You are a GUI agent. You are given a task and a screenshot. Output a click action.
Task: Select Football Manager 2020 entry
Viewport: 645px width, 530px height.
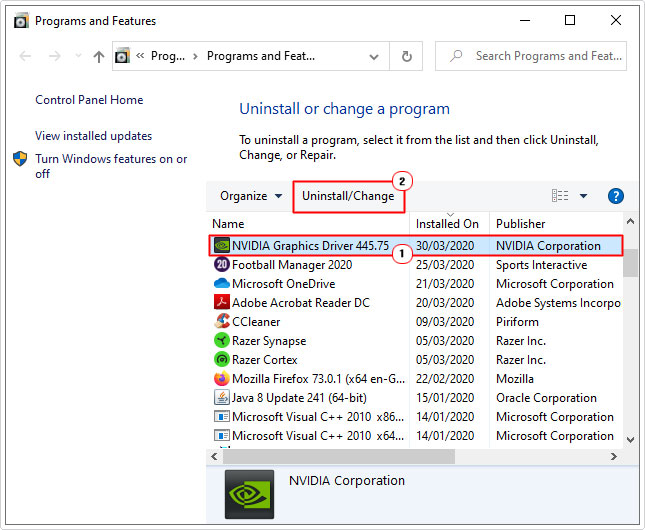pos(292,265)
